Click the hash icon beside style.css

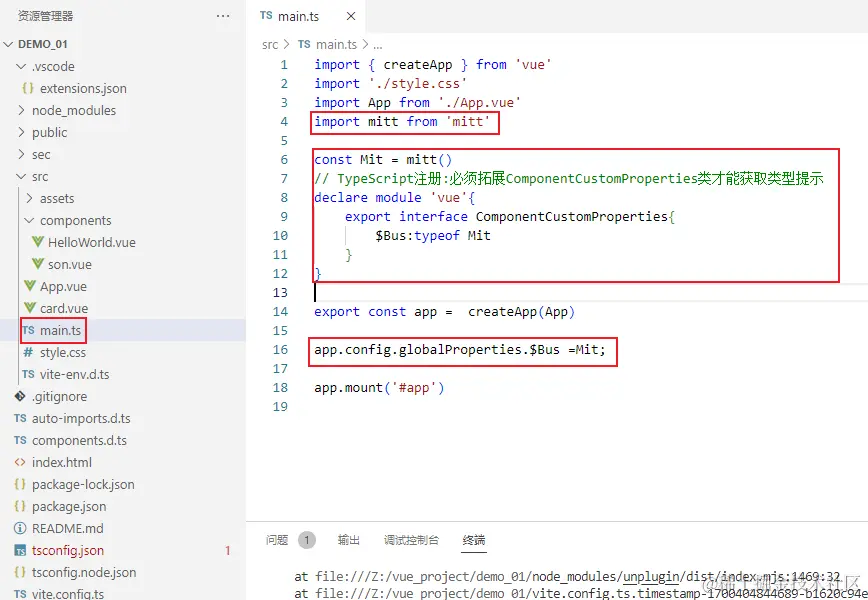[x=28, y=352]
